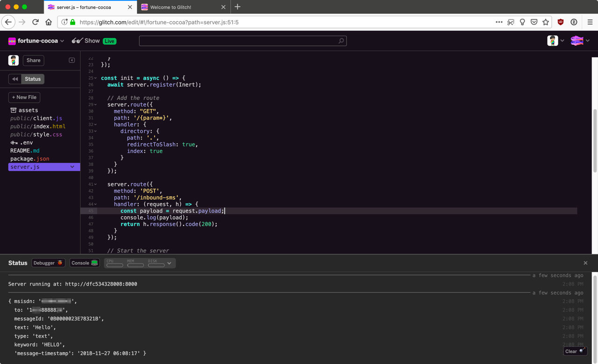This screenshot has width=598, height=364.
Task: Click the rewind icon button
Action: tap(15, 79)
